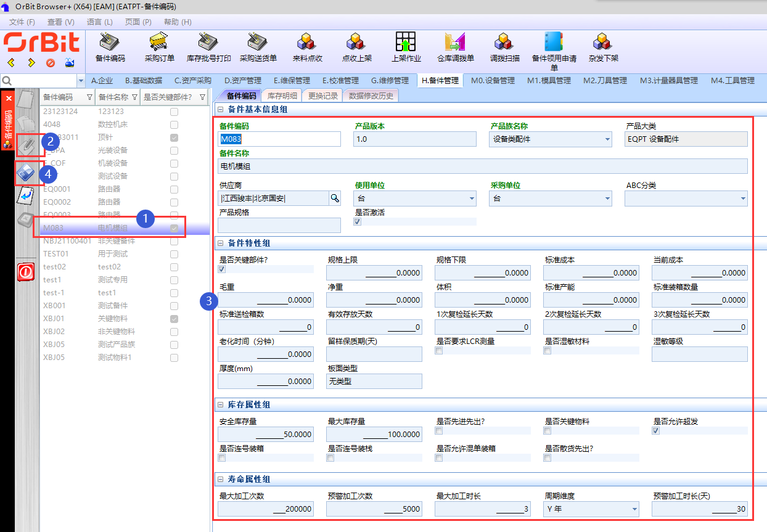Viewport: 767px width, 532px height.
Task: Click the blue undo arrow sidebar icon
Action: tap(25, 197)
